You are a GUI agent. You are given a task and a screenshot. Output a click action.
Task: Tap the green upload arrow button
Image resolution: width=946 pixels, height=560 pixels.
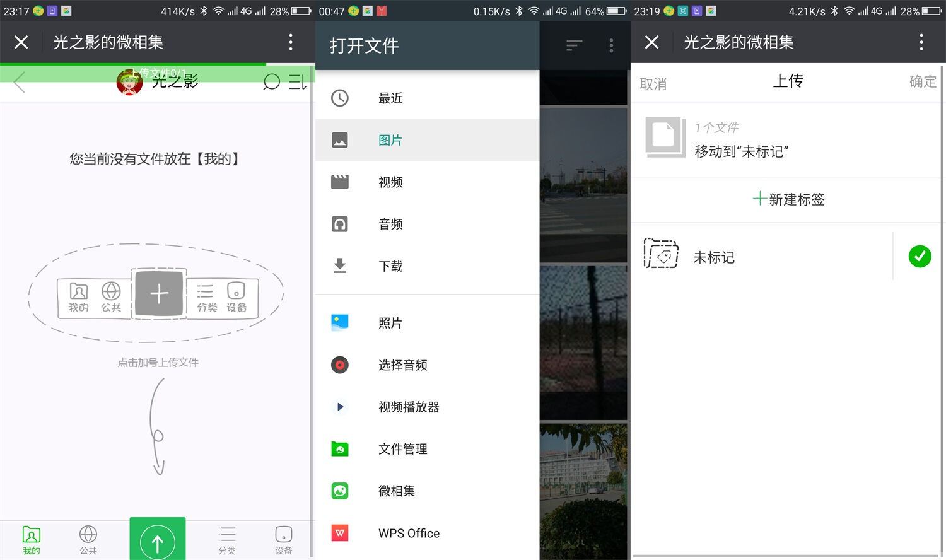[158, 540]
